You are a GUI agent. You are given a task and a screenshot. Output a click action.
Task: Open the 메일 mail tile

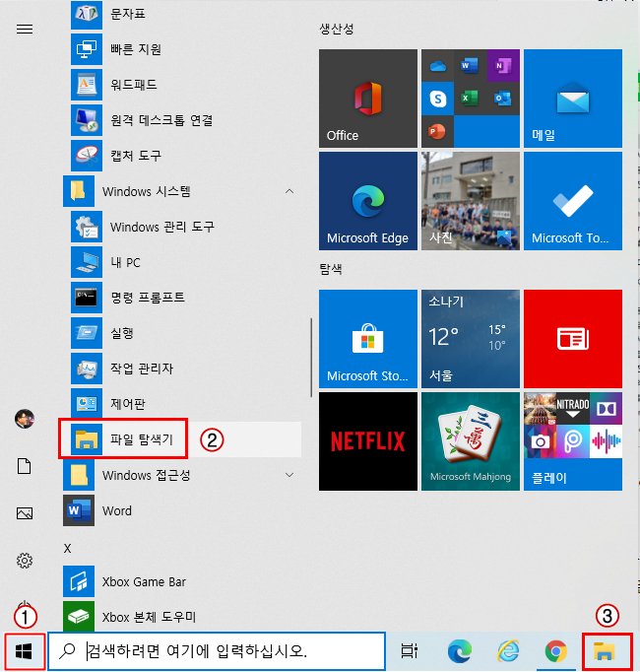(573, 99)
